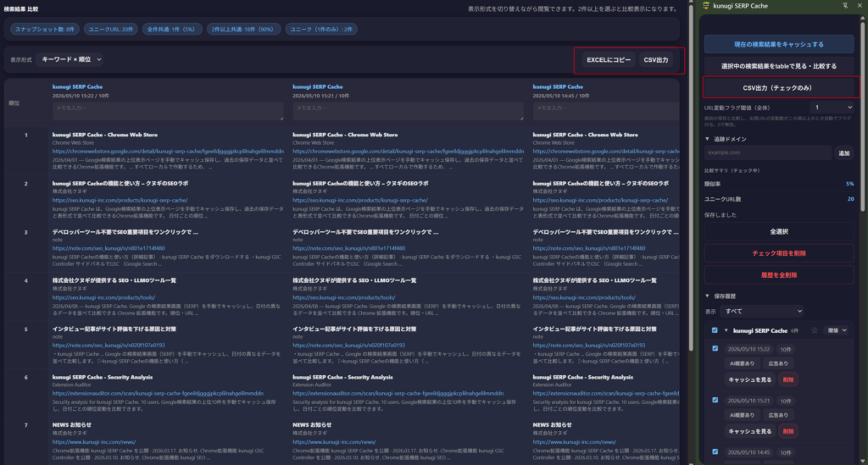This screenshot has height=465, width=868.
Task: Open note.com n801e1714f480 link in first column
Action: coord(108,249)
